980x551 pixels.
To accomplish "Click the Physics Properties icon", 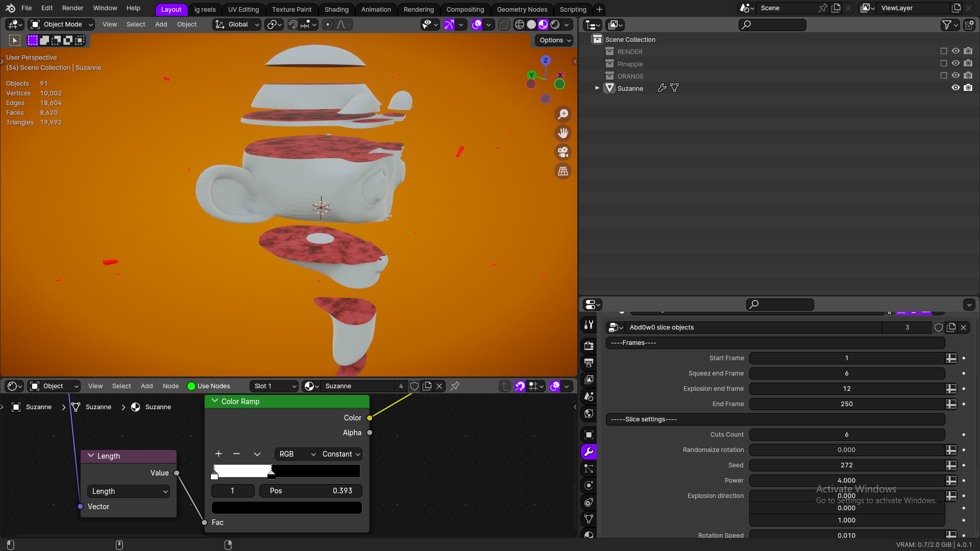I will coord(589,485).
